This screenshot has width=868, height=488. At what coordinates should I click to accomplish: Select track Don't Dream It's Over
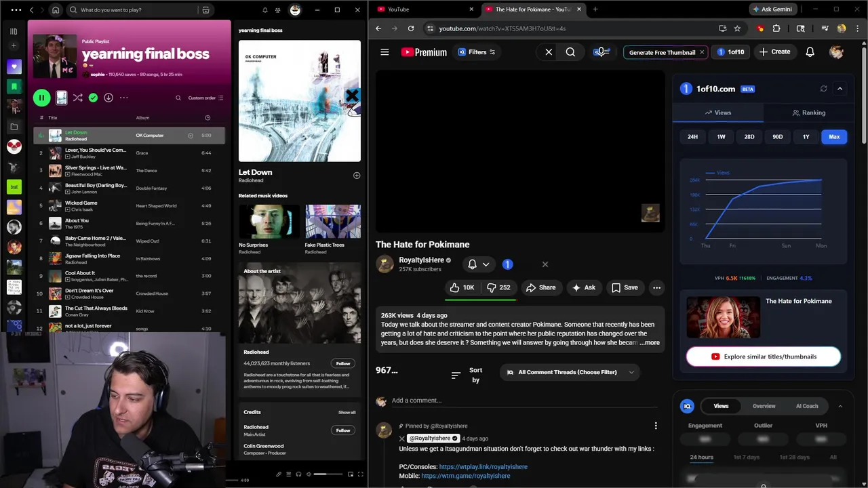pos(129,293)
